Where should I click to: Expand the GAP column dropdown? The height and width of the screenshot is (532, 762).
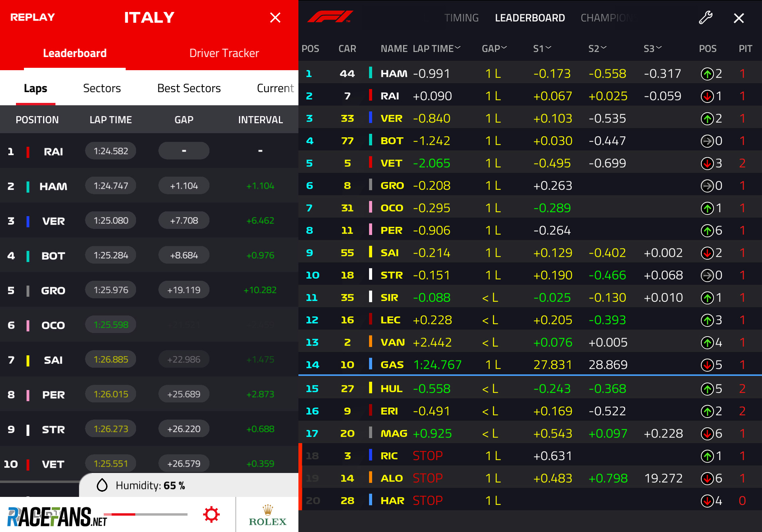pyautogui.click(x=504, y=47)
